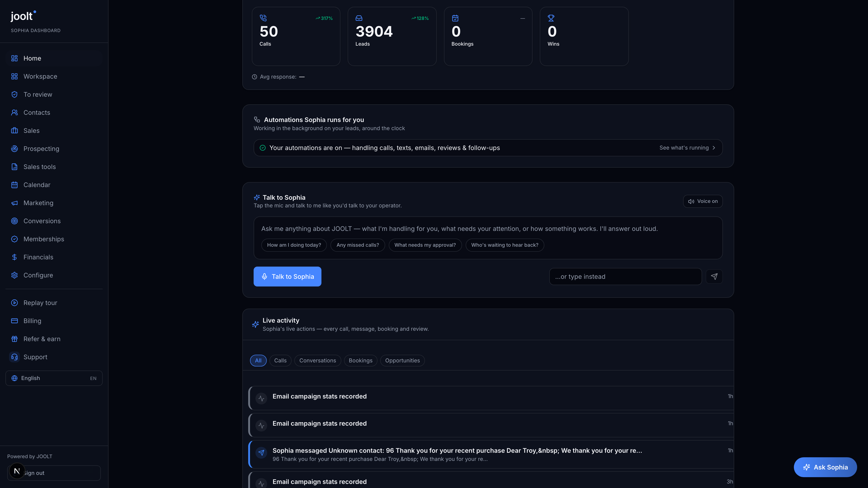Open Sales briefcase icon
868x488 pixels.
point(14,131)
